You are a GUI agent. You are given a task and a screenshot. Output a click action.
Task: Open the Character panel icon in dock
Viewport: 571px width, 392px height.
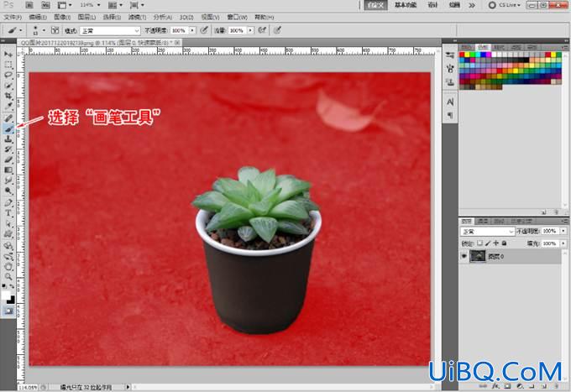coord(450,102)
